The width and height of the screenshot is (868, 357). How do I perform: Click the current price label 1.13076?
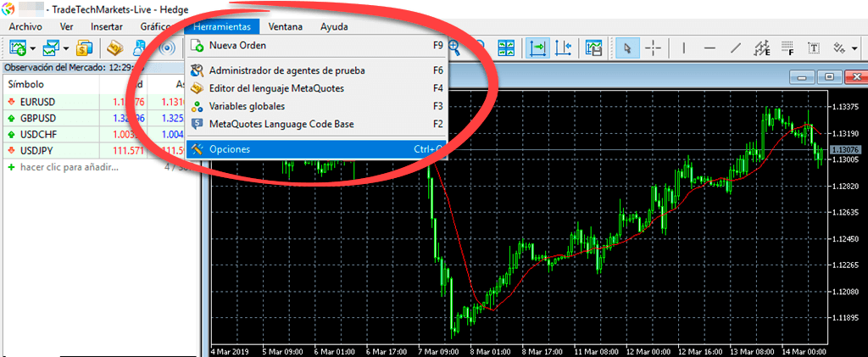[x=845, y=149]
